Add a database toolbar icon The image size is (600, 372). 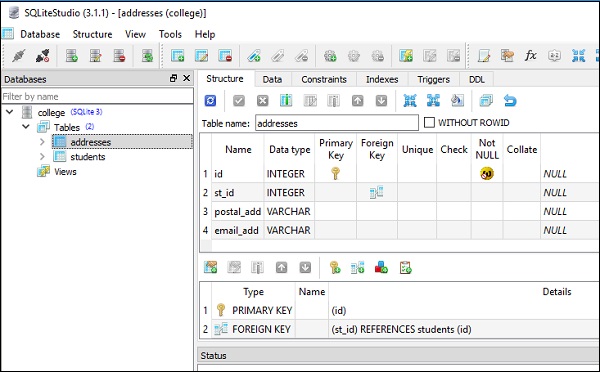[72, 56]
